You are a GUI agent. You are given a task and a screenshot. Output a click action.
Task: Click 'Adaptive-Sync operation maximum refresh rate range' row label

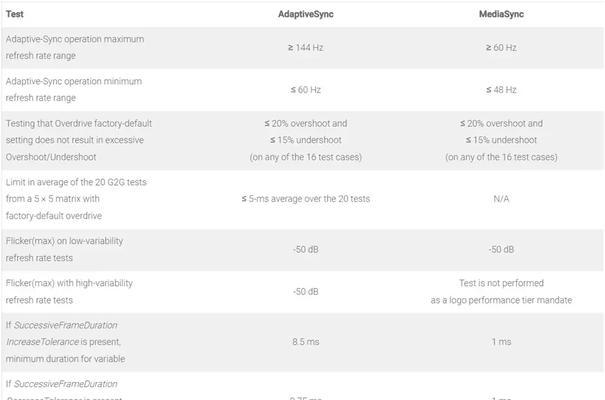pyautogui.click(x=75, y=47)
